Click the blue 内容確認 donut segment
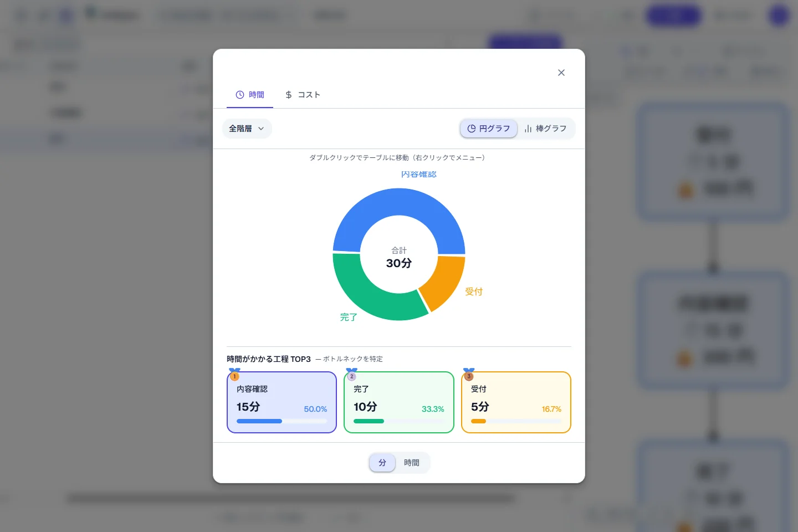Image resolution: width=798 pixels, height=532 pixels. click(399, 202)
